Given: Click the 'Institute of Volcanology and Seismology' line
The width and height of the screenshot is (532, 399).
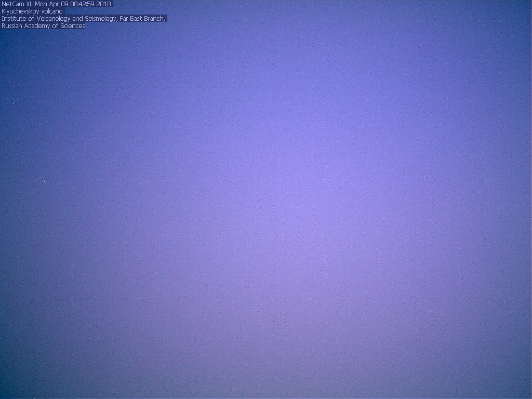Looking at the screenshot, I should point(84,19).
